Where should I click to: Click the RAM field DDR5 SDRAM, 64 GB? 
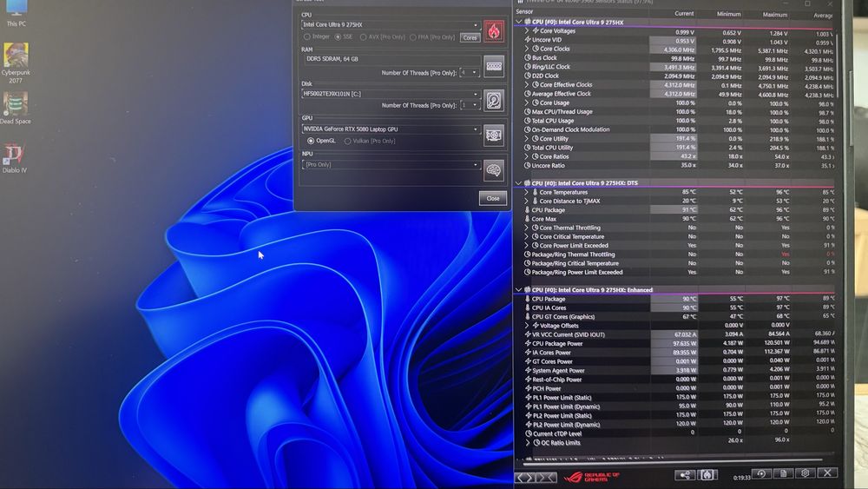coord(392,59)
